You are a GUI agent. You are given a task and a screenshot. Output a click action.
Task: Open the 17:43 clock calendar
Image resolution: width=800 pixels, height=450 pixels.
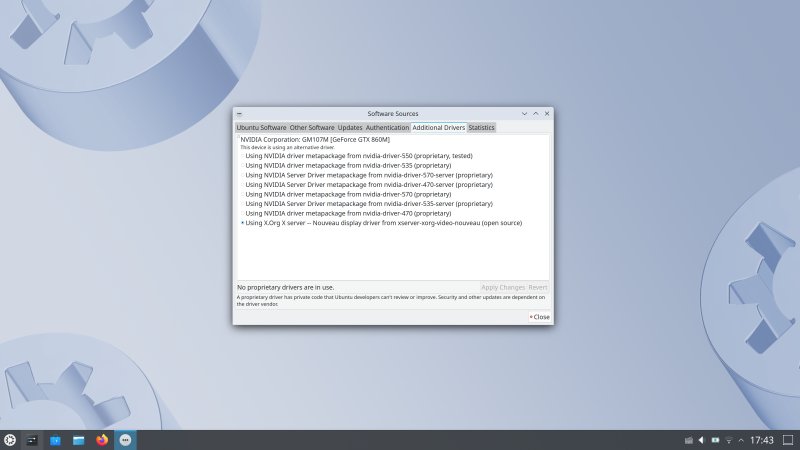[x=762, y=440]
